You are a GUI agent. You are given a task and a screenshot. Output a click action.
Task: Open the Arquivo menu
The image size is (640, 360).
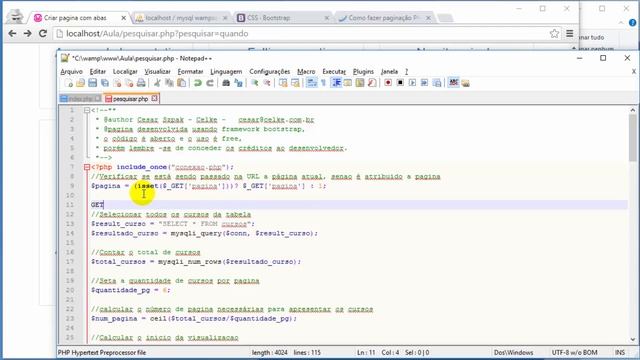point(71,71)
